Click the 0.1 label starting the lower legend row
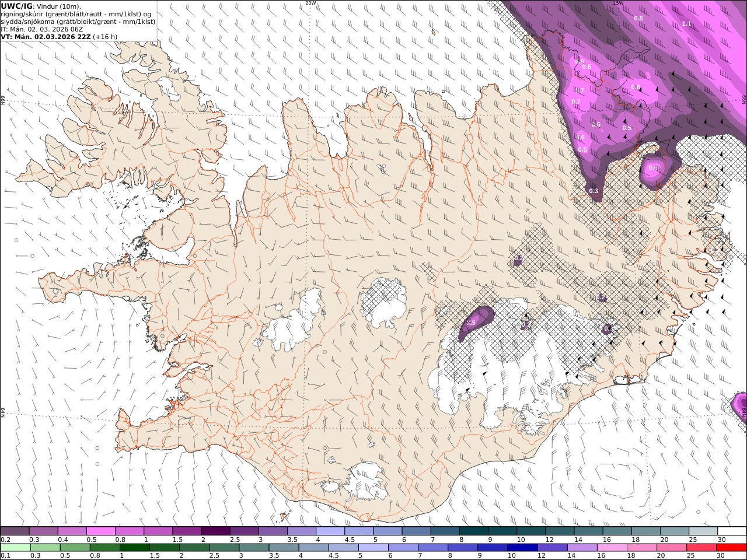747x560 pixels. [5, 555]
